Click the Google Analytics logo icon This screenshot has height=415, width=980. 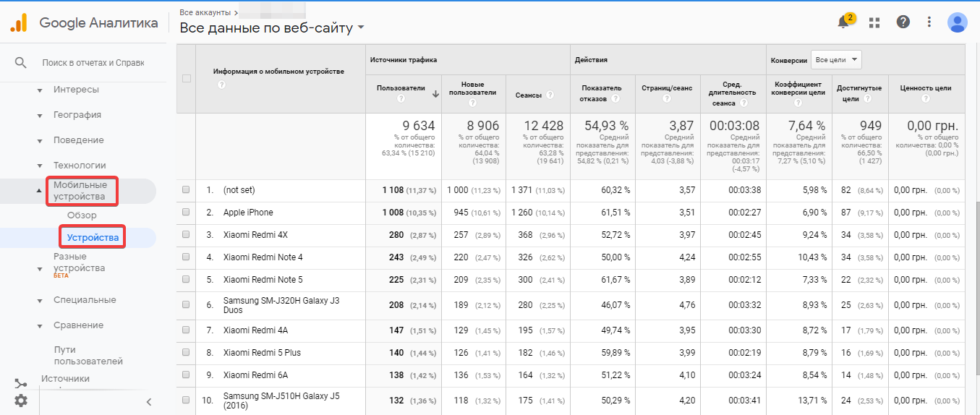tap(18, 22)
